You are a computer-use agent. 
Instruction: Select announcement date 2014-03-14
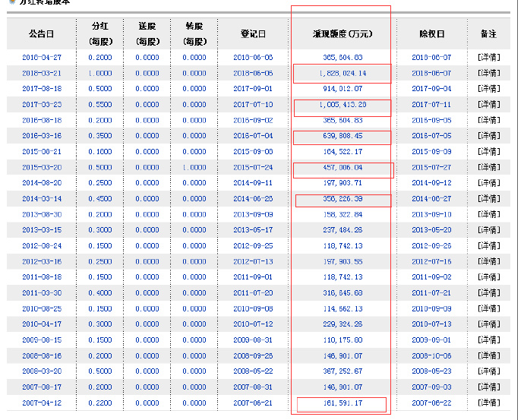pyautogui.click(x=42, y=199)
